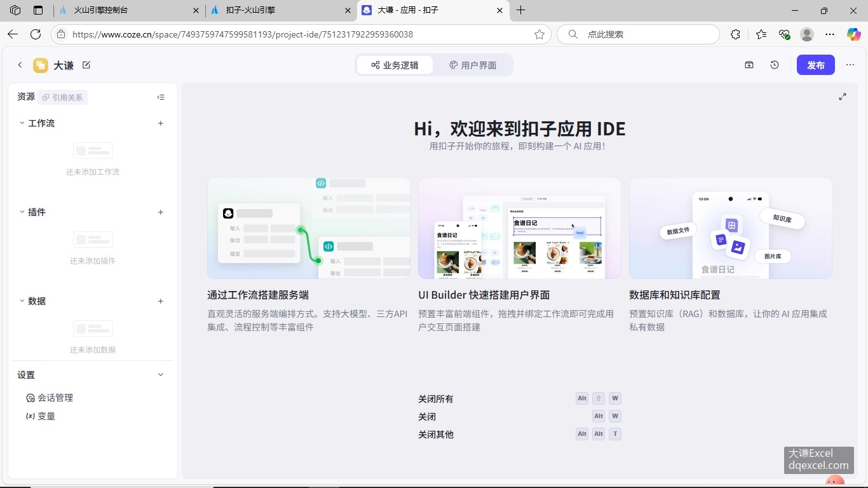Click the 还未添加工作流 placeholder text

[93, 172]
